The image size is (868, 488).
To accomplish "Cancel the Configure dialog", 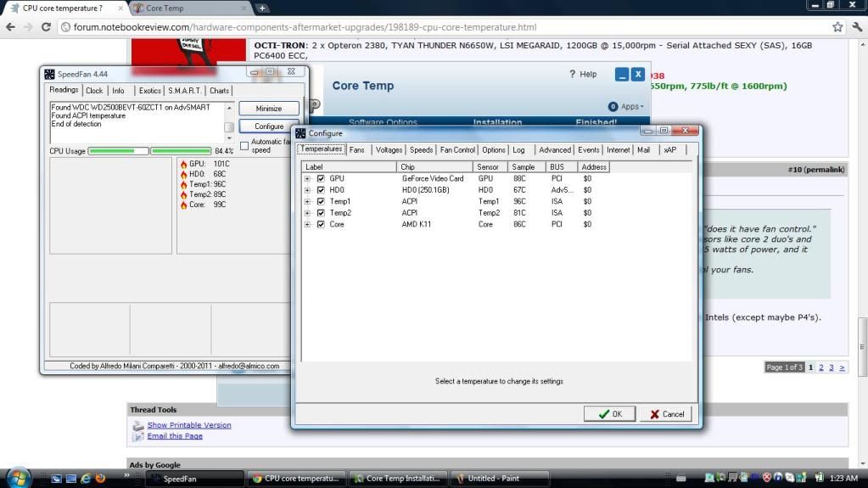I will click(666, 414).
